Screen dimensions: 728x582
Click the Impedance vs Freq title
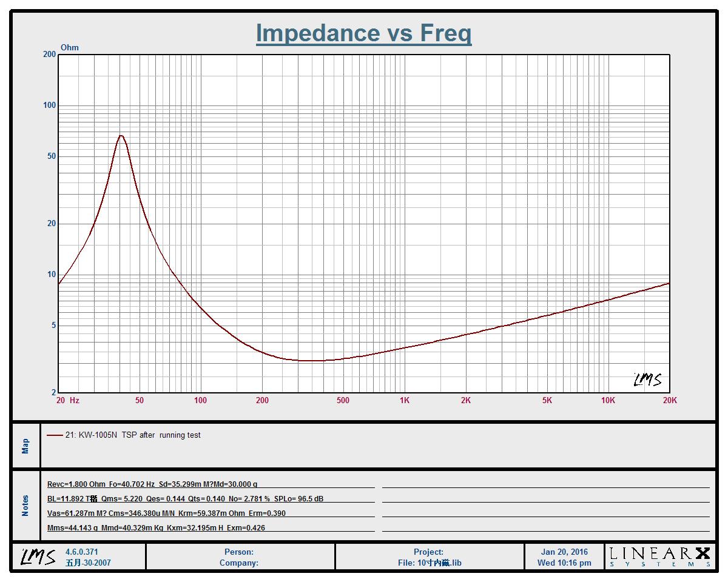click(363, 33)
